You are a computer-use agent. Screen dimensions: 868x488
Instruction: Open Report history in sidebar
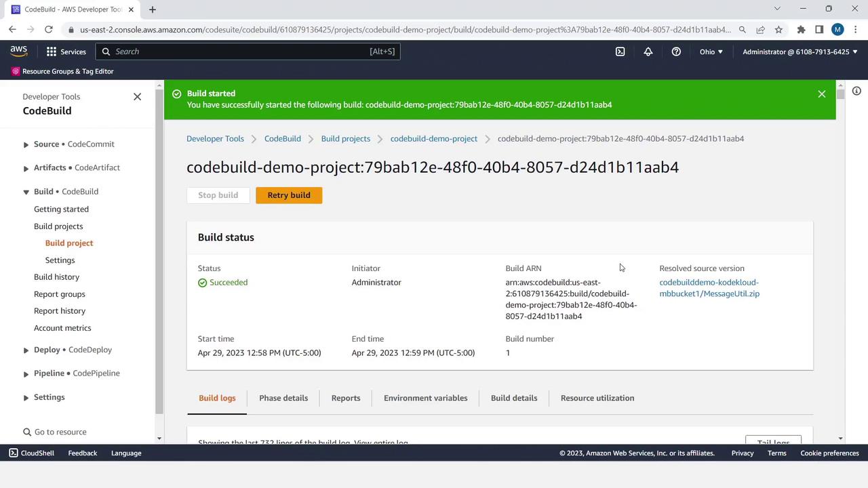[60, 311]
